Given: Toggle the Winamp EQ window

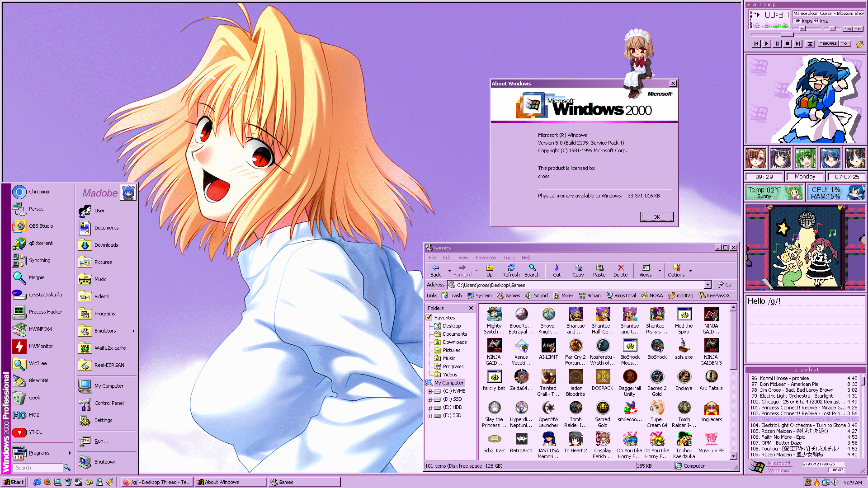Looking at the screenshot, I should pos(848,29).
